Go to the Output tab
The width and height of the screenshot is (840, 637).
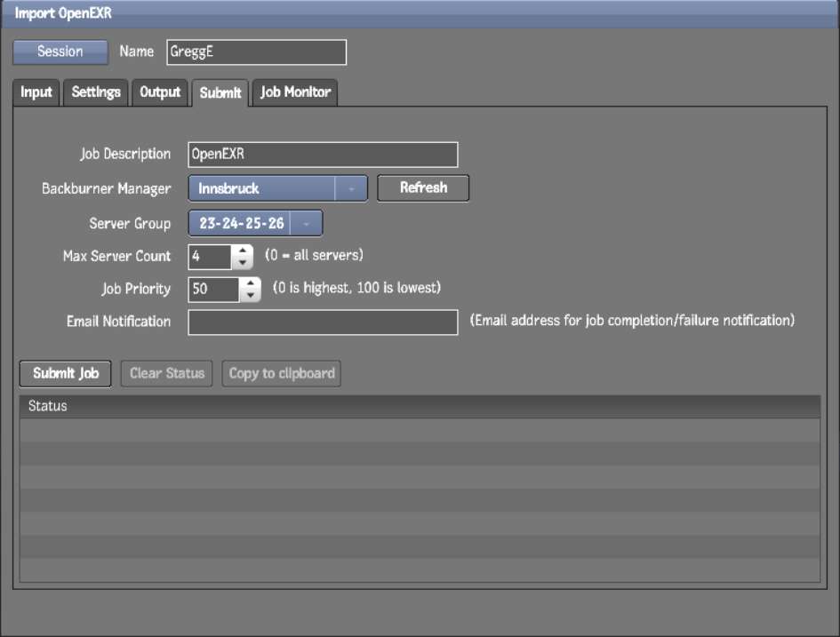tap(160, 92)
